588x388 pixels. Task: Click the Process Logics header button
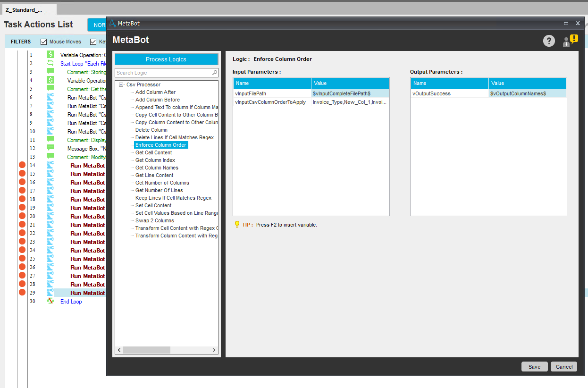[166, 59]
